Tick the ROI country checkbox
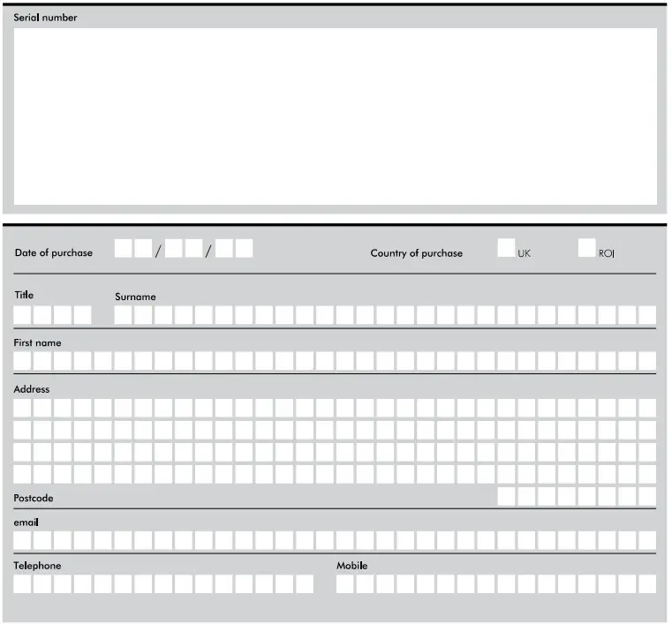The height and width of the screenshot is (624, 672). tap(586, 248)
